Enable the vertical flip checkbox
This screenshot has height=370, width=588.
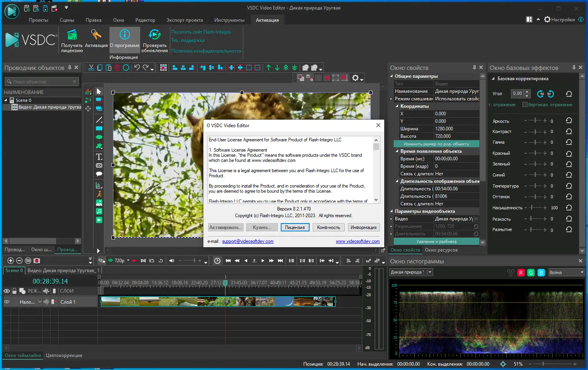tap(525, 105)
